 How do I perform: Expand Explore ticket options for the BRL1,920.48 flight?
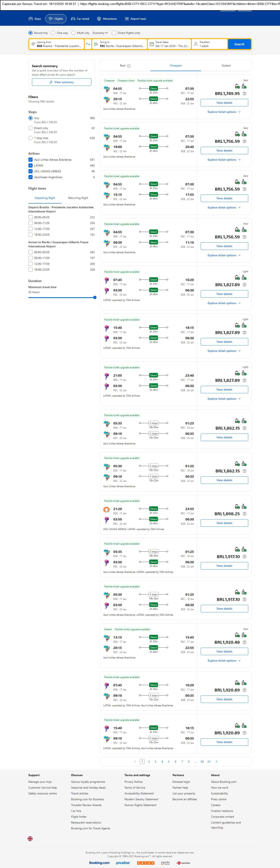pyautogui.click(x=224, y=660)
